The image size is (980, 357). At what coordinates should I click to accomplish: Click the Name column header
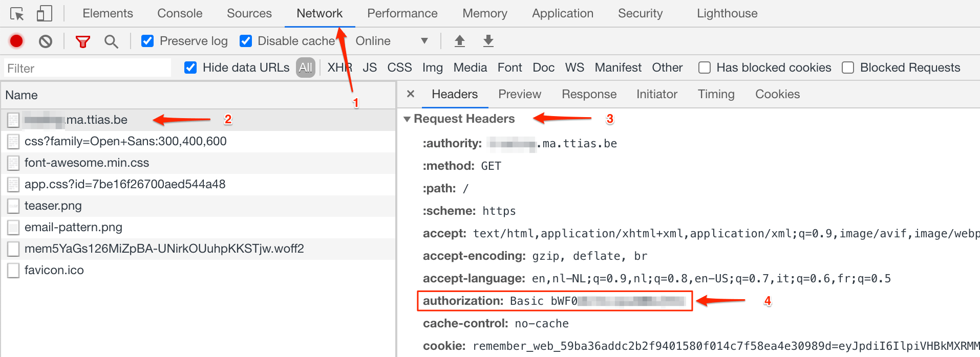[198, 95]
